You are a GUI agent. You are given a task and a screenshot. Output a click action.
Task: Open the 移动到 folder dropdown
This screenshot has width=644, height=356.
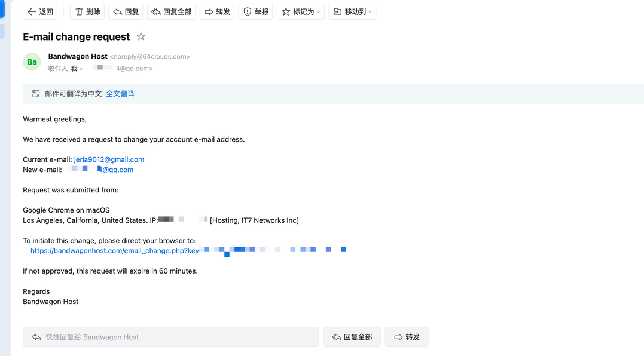pyautogui.click(x=352, y=12)
